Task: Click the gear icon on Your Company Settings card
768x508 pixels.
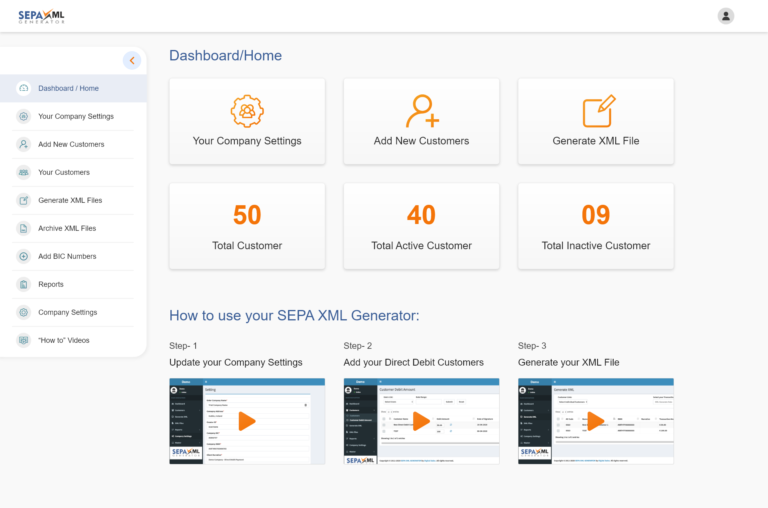Action: 246,110
